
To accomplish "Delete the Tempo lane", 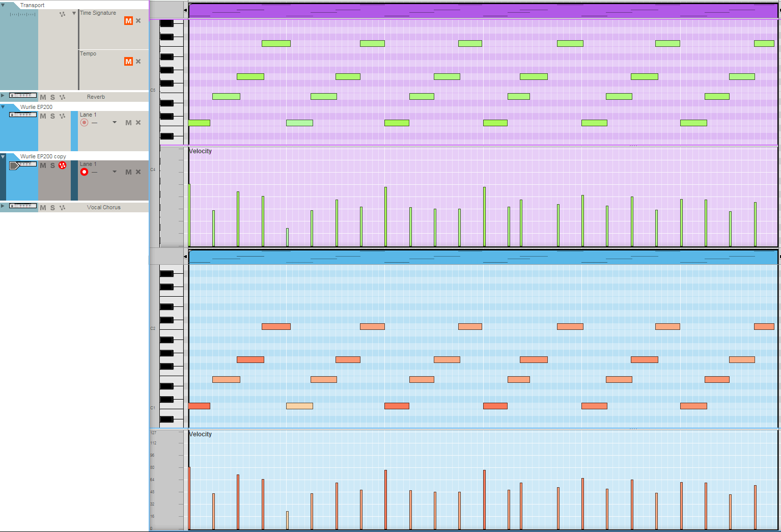I will point(138,62).
